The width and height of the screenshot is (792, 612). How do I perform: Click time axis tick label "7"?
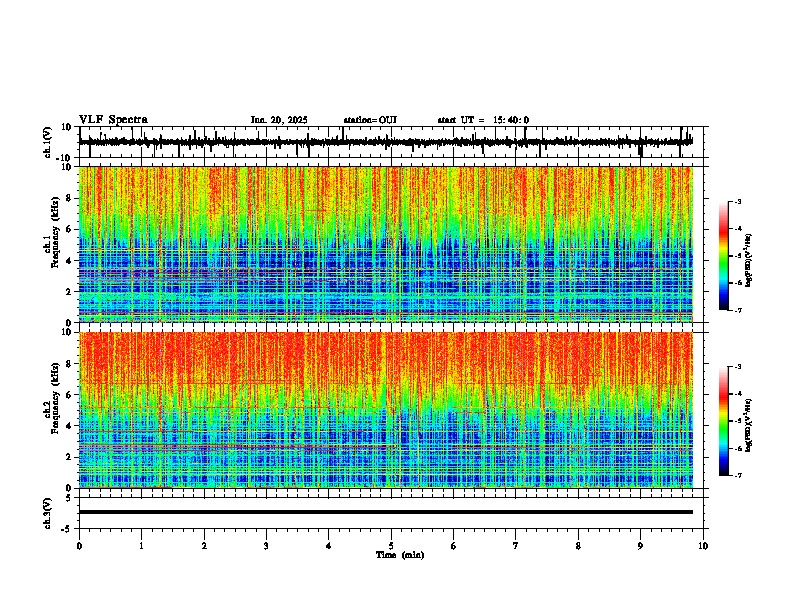pyautogui.click(x=516, y=546)
